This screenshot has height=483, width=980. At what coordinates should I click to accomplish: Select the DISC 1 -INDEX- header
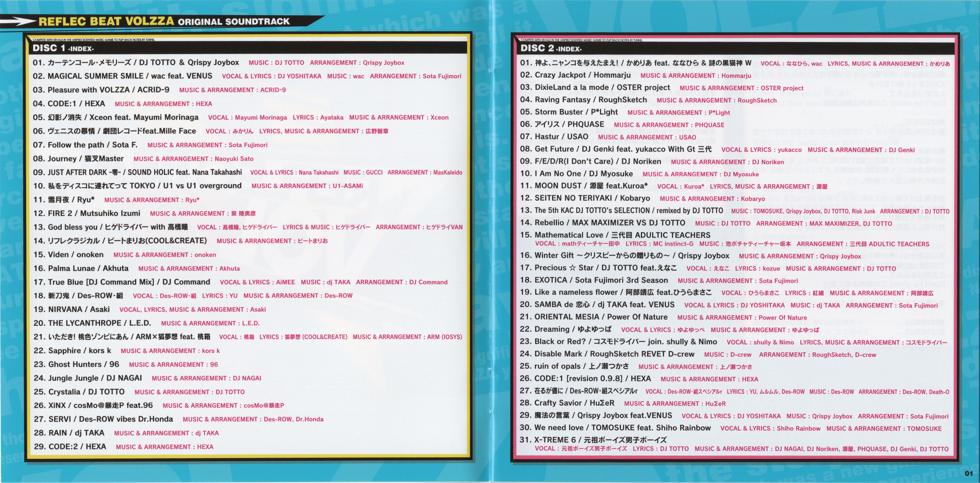click(x=63, y=48)
